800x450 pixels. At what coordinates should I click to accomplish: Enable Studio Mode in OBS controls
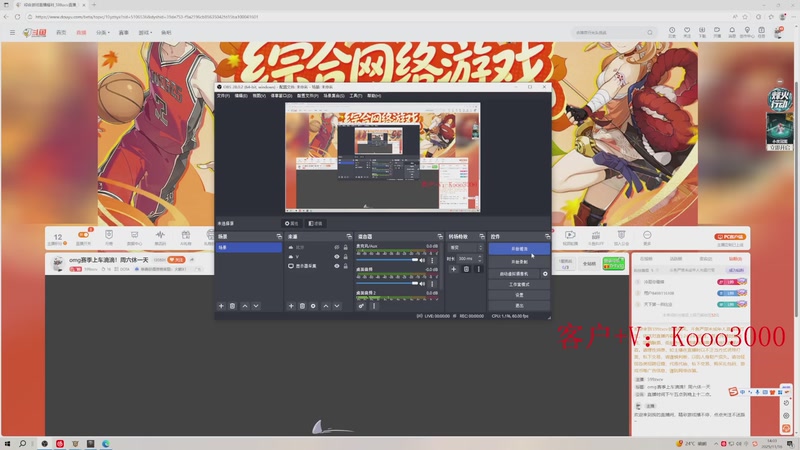[x=519, y=285]
